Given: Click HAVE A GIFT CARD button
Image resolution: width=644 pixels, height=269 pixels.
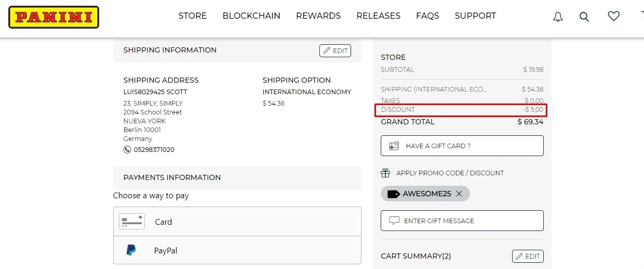Looking at the screenshot, I should [462, 146].
